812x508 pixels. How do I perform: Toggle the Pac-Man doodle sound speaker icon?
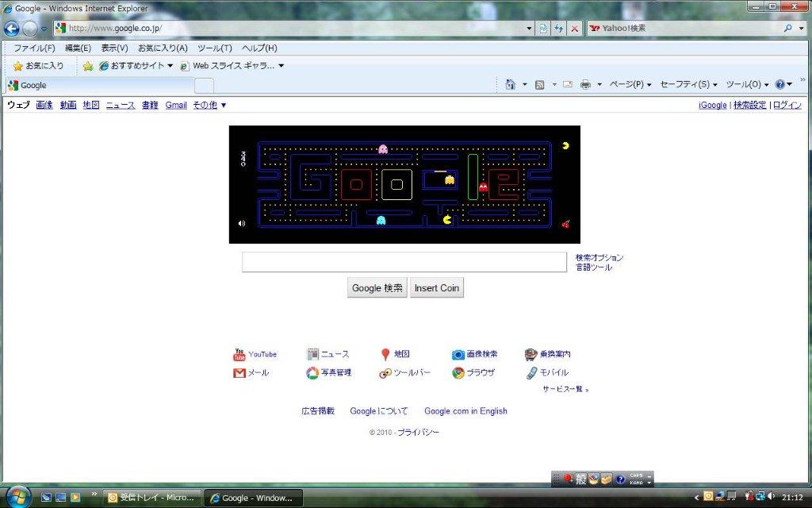241,223
